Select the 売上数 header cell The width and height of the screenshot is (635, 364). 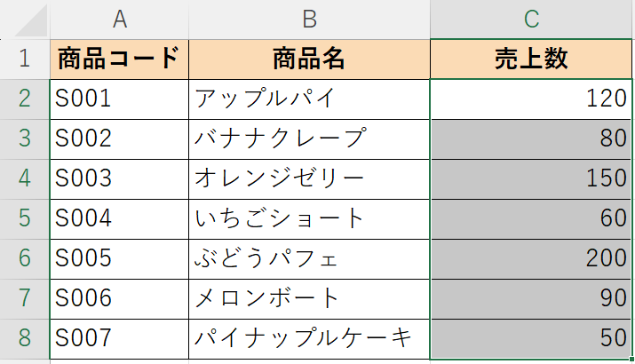[531, 59]
